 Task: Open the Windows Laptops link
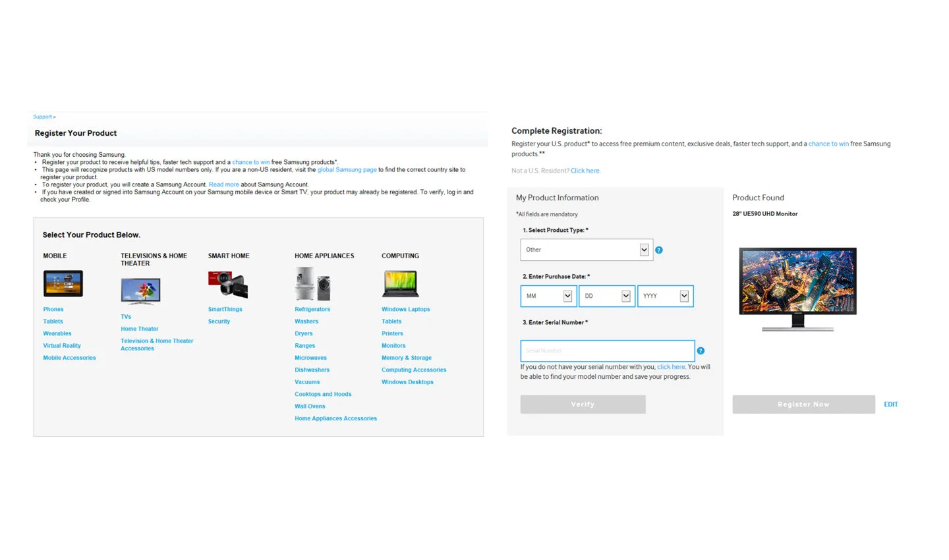click(406, 310)
